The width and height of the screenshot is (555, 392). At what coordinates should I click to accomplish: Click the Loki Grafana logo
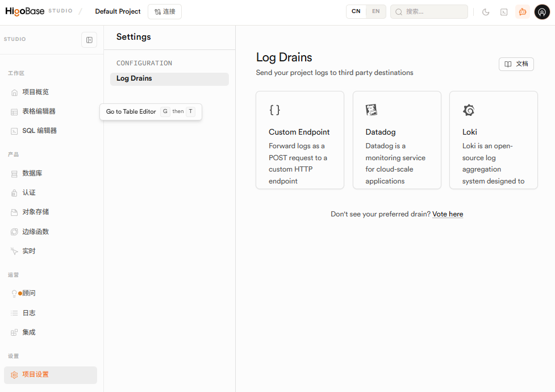(468, 110)
